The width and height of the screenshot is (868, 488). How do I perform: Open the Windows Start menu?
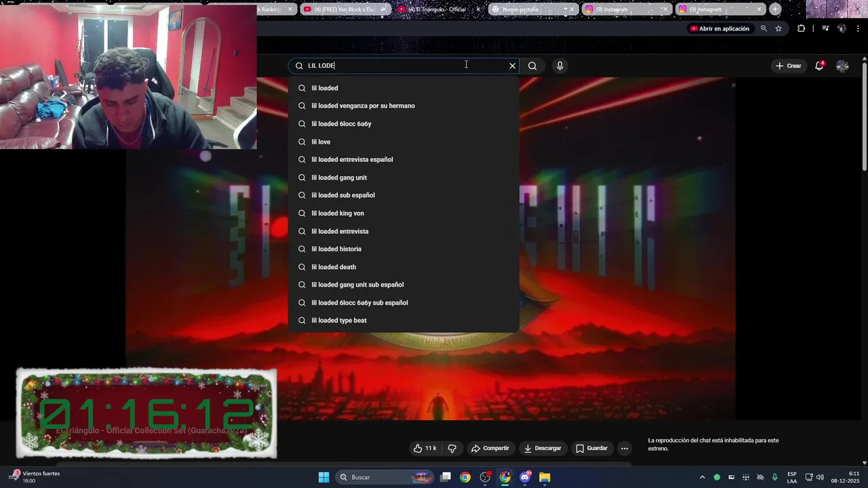coord(323,477)
